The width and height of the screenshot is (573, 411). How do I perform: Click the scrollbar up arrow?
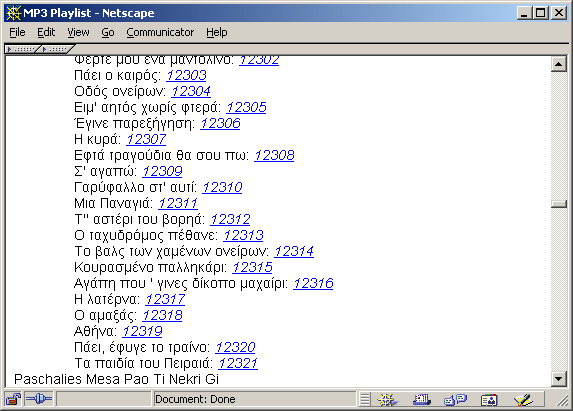pos(558,65)
